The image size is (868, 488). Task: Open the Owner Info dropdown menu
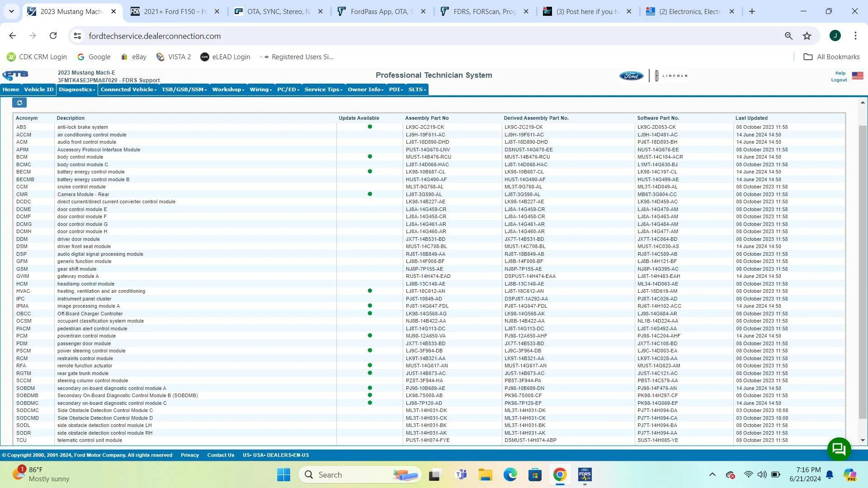[366, 89]
